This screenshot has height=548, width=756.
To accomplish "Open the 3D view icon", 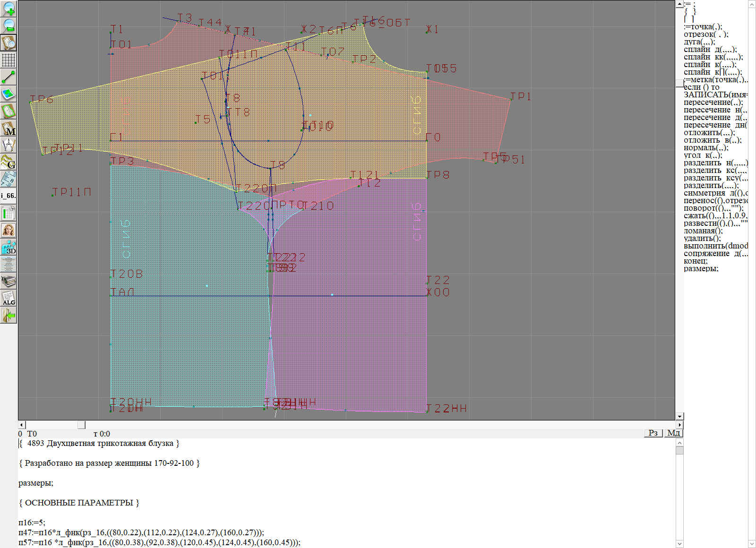I will (x=9, y=247).
